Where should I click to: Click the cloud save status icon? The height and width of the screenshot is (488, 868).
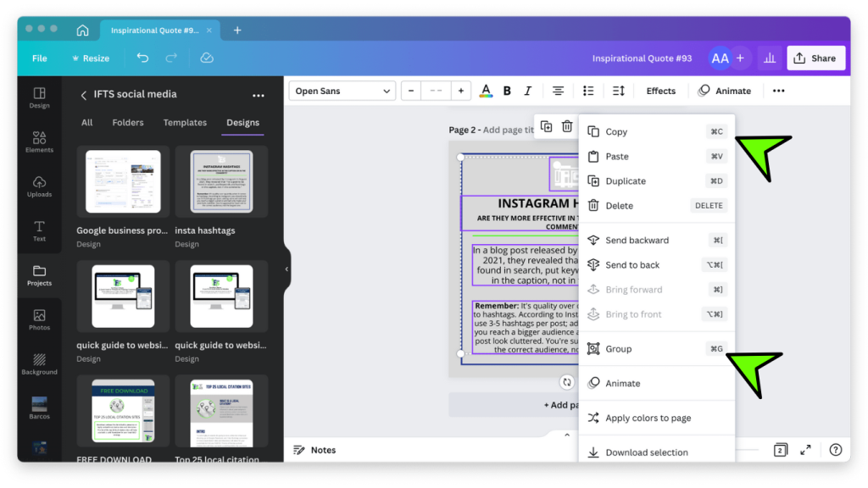pos(207,58)
